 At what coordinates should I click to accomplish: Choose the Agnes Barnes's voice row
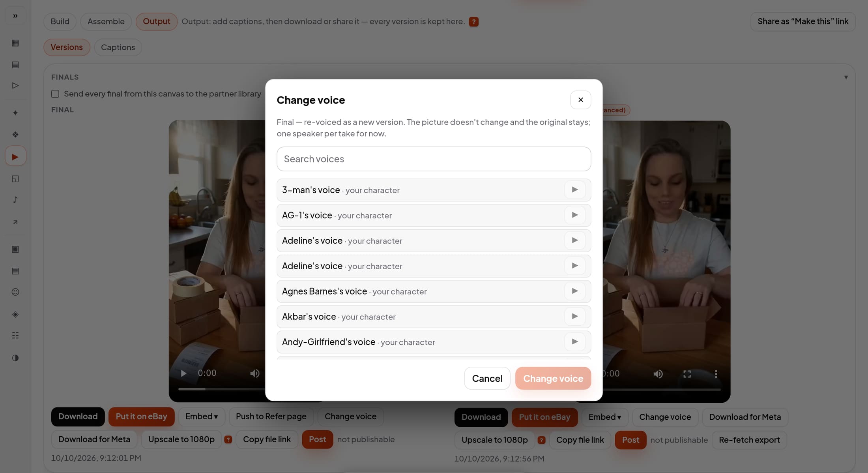pos(434,291)
